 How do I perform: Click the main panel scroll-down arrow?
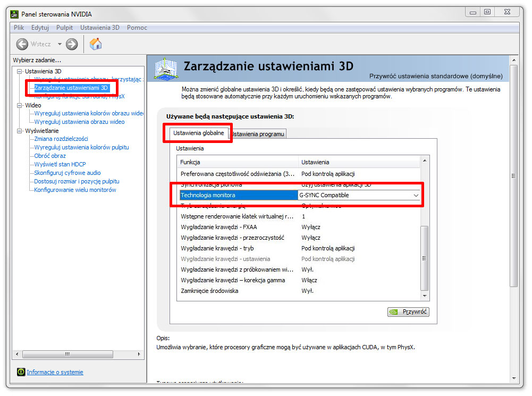(x=514, y=378)
